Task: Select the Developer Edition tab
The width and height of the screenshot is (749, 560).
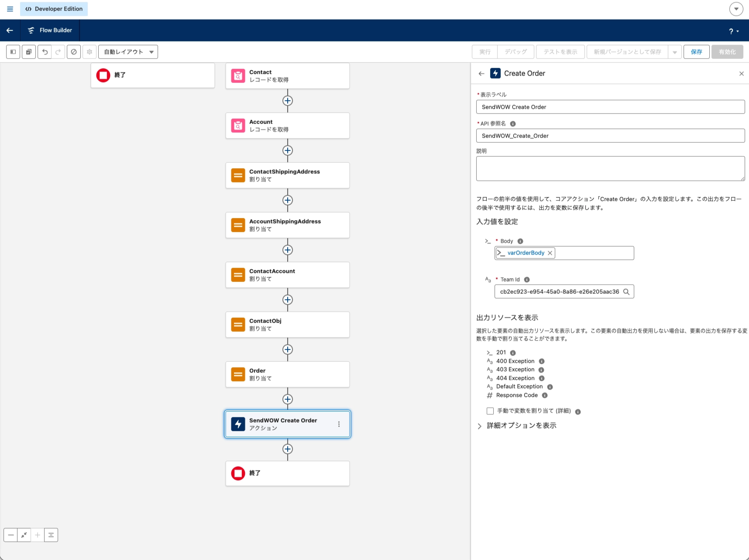Action: 54,9
